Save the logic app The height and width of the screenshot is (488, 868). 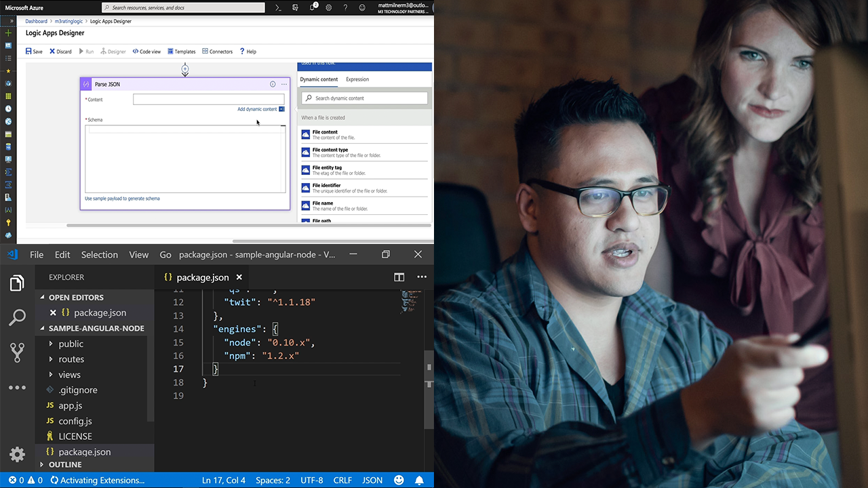tap(33, 52)
